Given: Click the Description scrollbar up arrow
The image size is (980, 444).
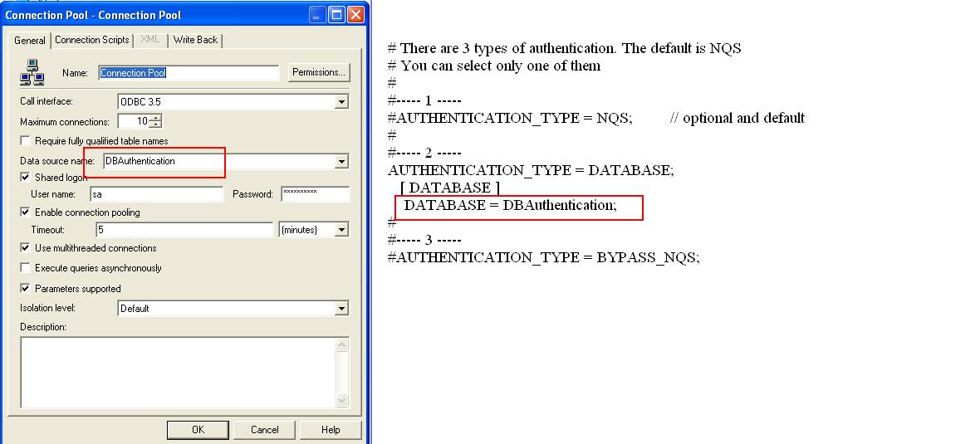Looking at the screenshot, I should [342, 344].
